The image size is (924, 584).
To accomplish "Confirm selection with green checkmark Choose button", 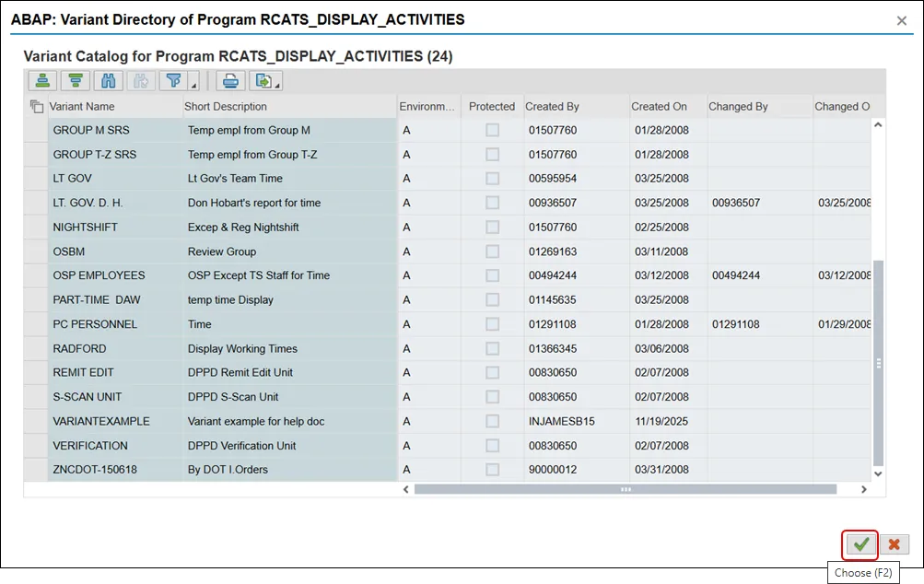I will pyautogui.click(x=860, y=544).
